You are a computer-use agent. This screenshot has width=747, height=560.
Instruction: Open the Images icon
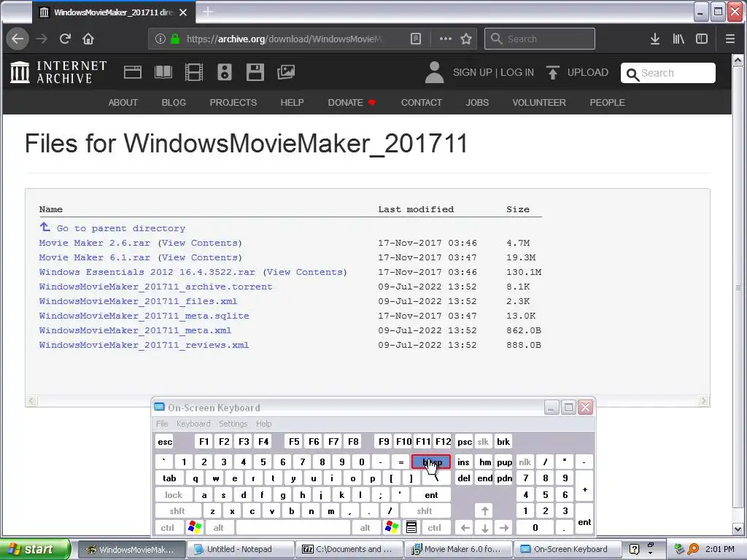coord(286,72)
